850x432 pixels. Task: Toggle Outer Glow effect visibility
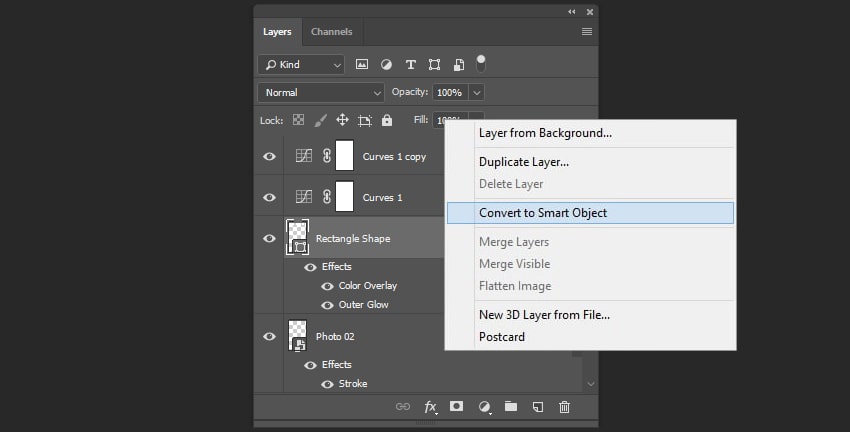[x=327, y=305]
